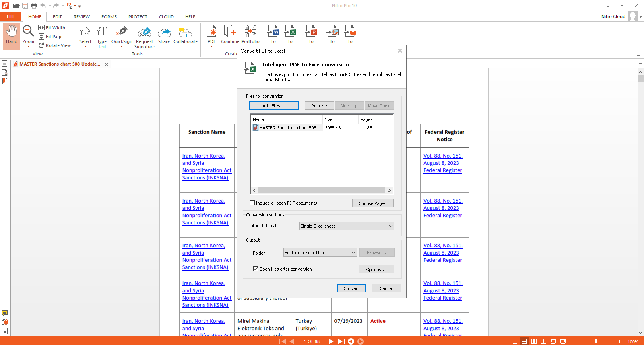
Task: Uncheck Open files after conversion
Action: point(256,269)
